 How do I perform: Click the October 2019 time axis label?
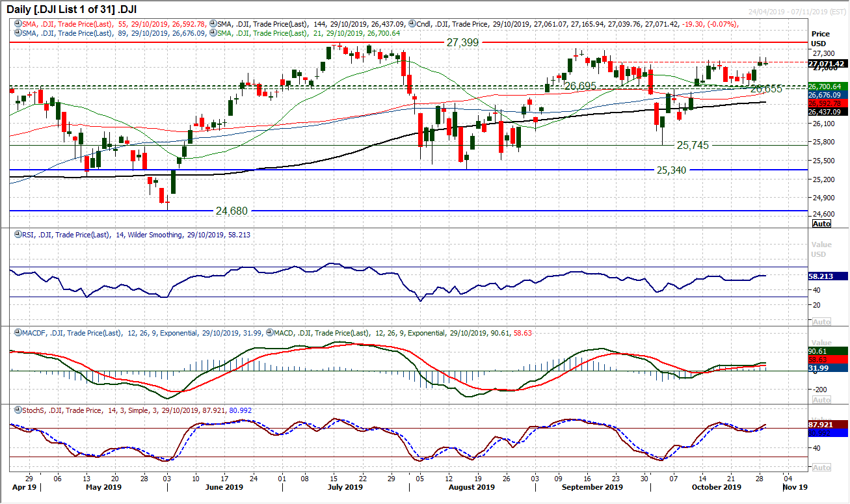[715, 486]
